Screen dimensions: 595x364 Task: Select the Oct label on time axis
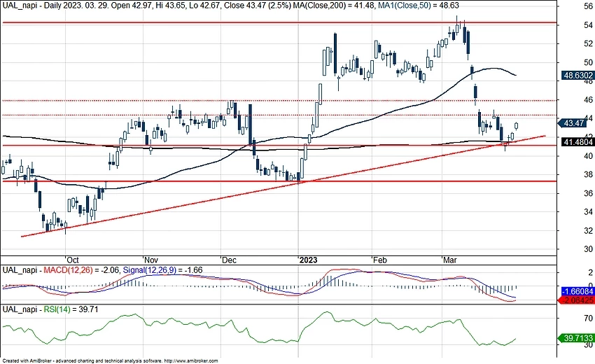click(x=73, y=260)
